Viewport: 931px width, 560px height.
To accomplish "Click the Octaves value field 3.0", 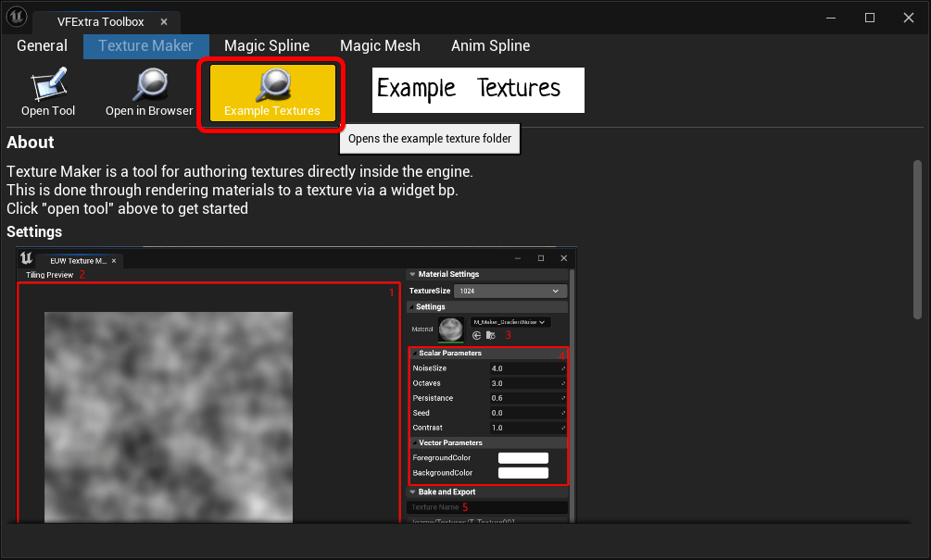I will tap(527, 383).
